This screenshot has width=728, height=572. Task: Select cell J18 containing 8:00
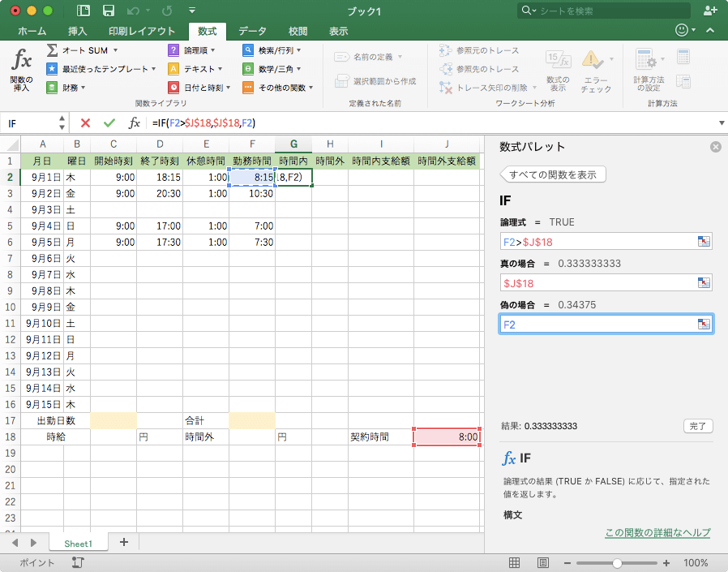[x=447, y=437]
